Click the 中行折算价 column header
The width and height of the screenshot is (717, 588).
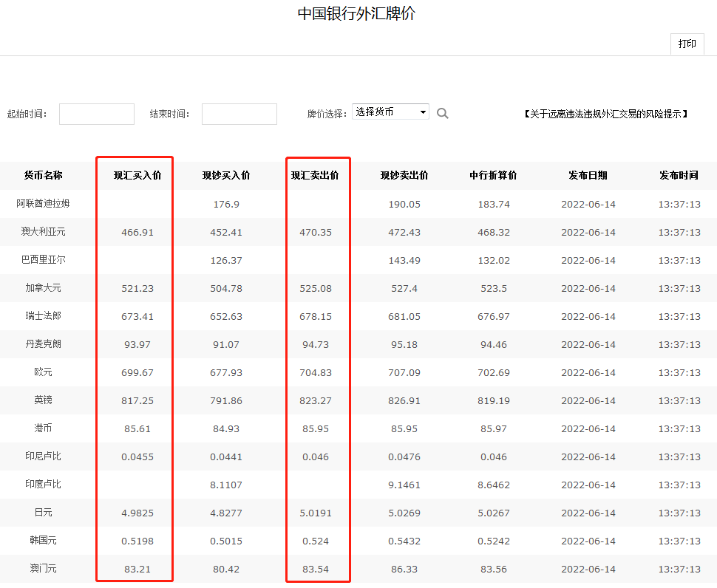(x=493, y=176)
